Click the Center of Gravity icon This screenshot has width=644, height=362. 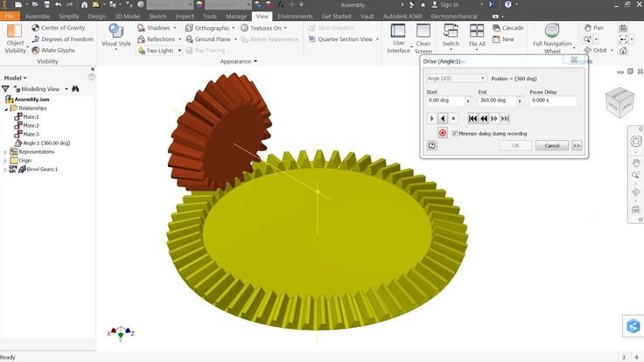(x=36, y=28)
